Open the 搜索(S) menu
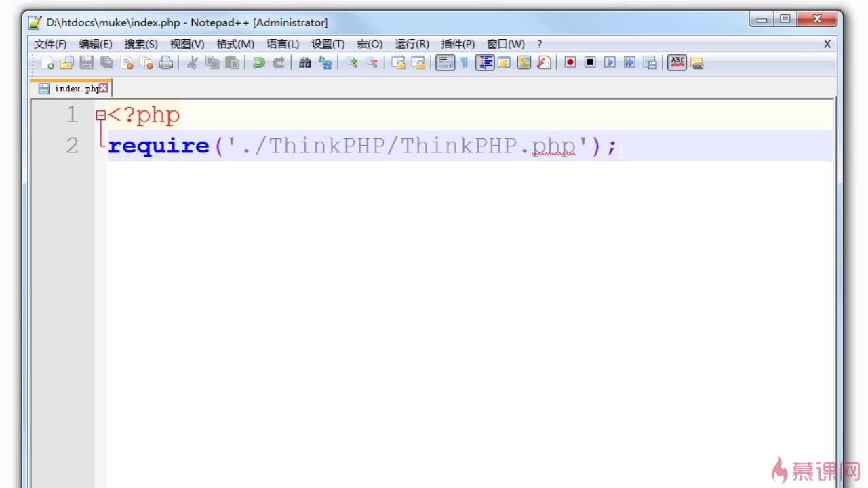868x488 pixels. (x=141, y=44)
